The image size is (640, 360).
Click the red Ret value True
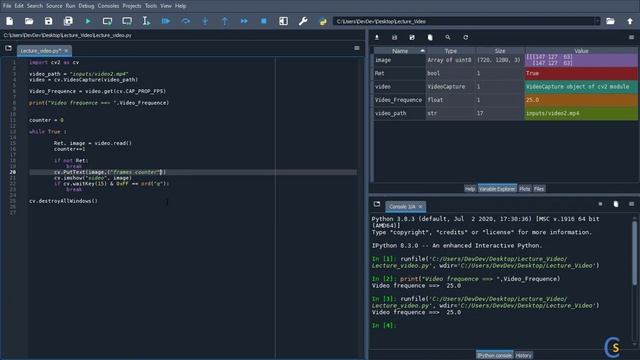tap(581, 73)
